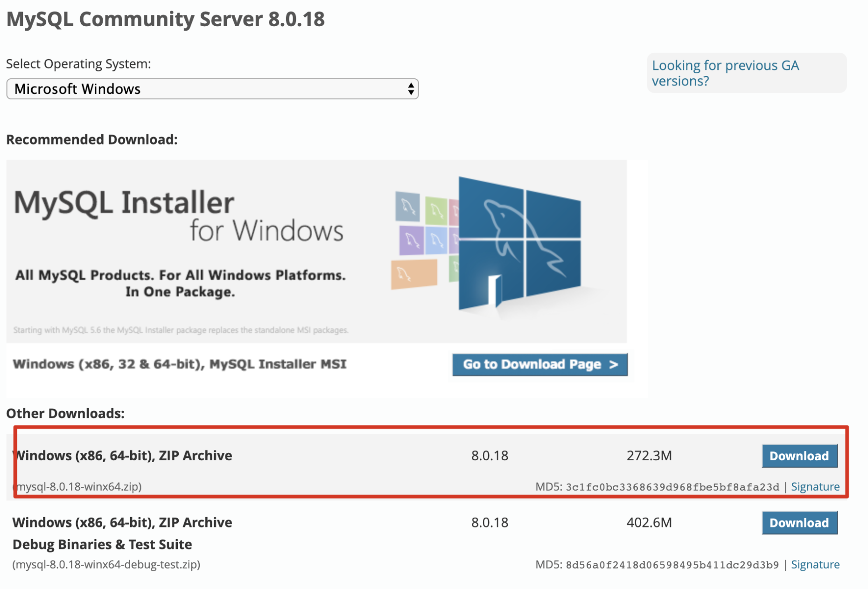Click the Select Operating System label
868x589 pixels.
[78, 63]
